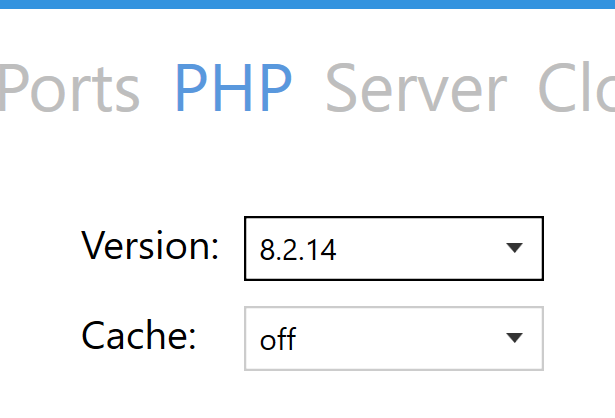Click the "Version:" label
This screenshot has height=418, width=615.
coord(150,245)
